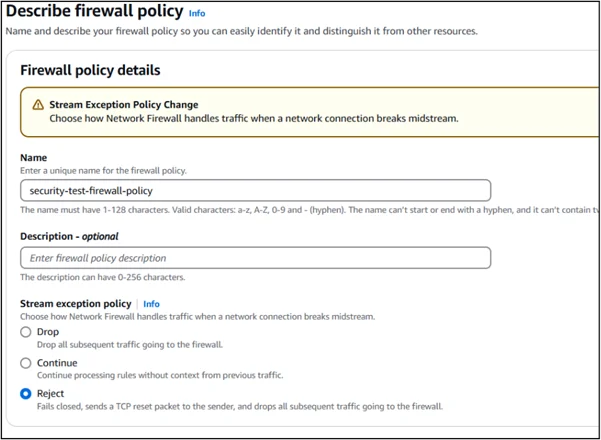This screenshot has width=601, height=440.
Task: Select the Reject radio button
Action: [x=26, y=394]
